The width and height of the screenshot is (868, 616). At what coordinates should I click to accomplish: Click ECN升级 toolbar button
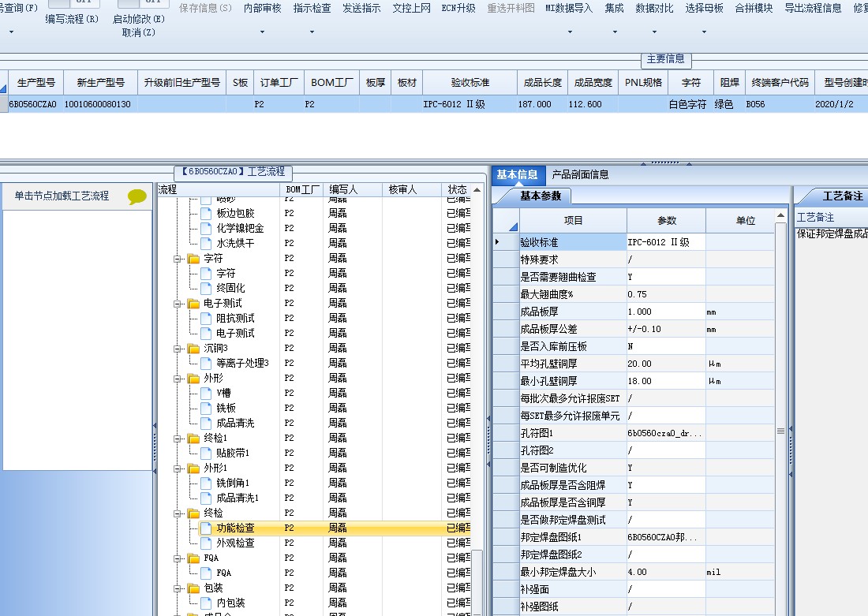pyautogui.click(x=458, y=9)
